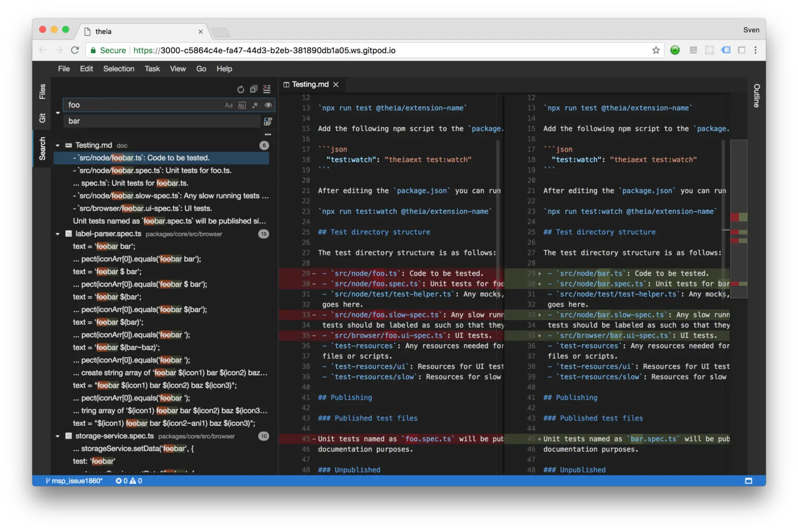Toggle bottom panel icon in status bar

pos(749,481)
